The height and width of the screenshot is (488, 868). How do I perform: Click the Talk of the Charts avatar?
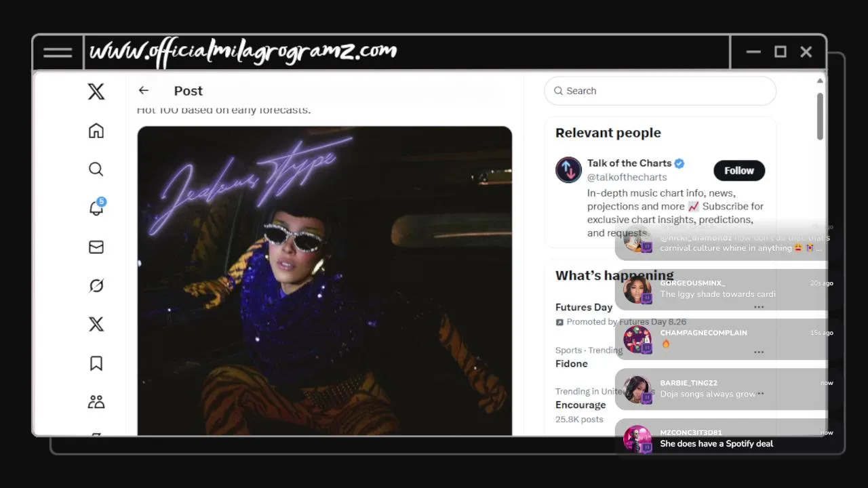tap(568, 170)
